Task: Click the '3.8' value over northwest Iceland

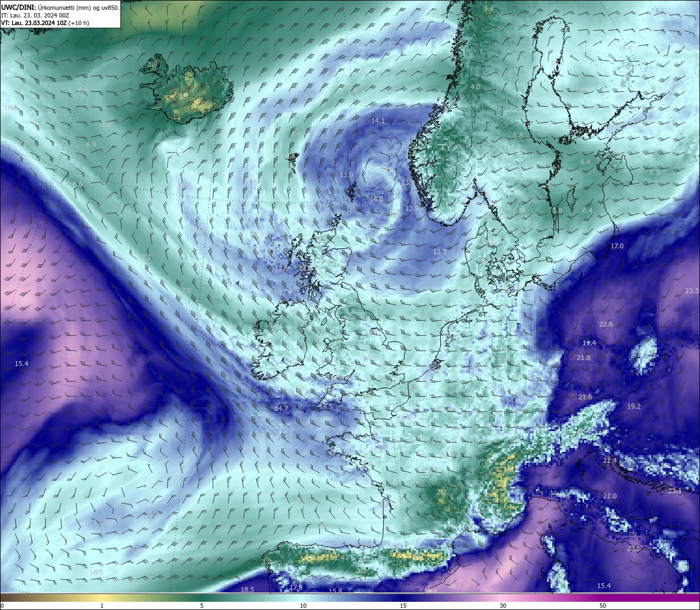Action: pos(152,64)
